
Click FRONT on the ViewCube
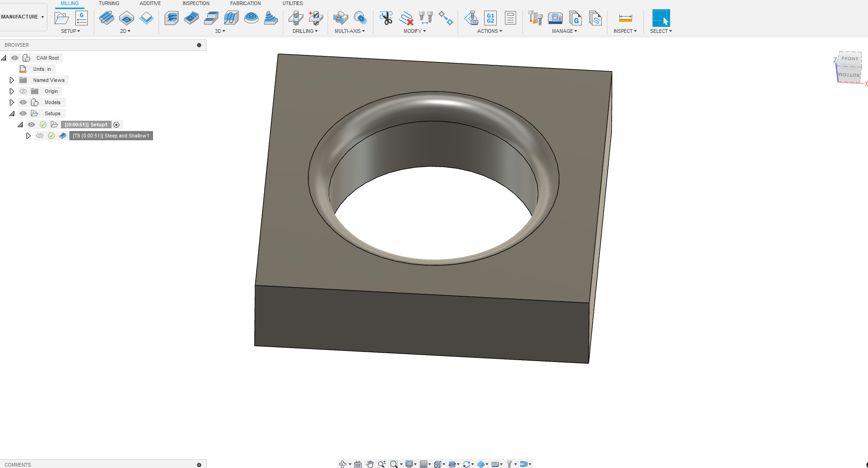[x=850, y=58]
